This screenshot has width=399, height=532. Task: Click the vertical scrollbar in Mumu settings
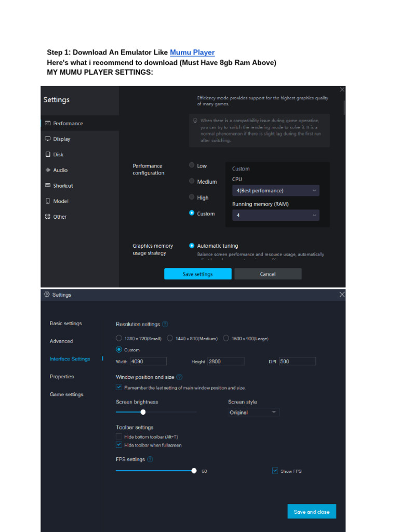tap(344, 108)
